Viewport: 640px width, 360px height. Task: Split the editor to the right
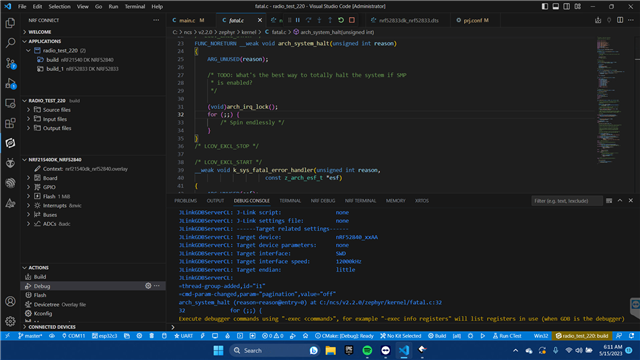pos(620,20)
